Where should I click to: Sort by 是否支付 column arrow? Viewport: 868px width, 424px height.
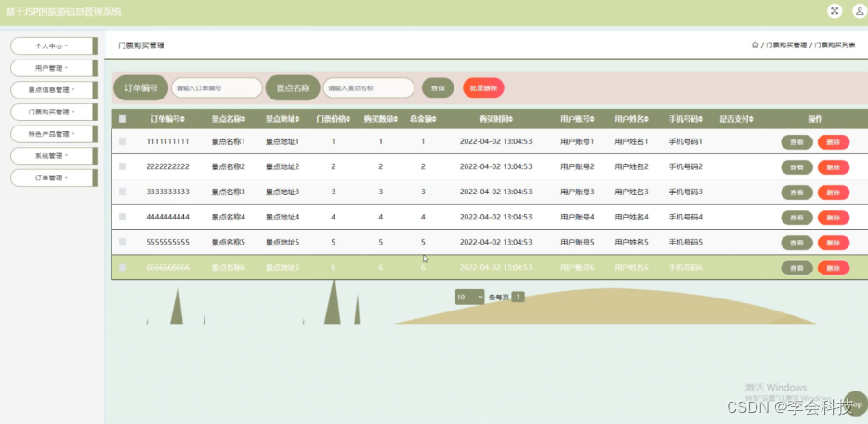(753, 119)
